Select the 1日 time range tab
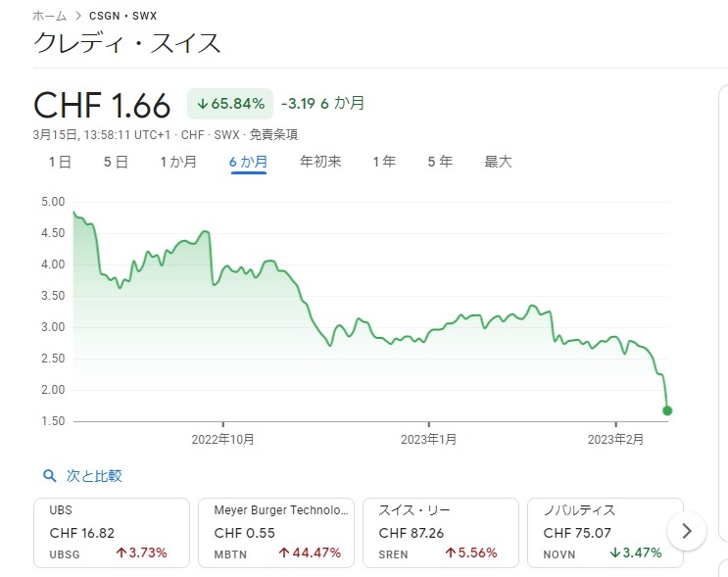The width and height of the screenshot is (728, 577). [x=60, y=162]
